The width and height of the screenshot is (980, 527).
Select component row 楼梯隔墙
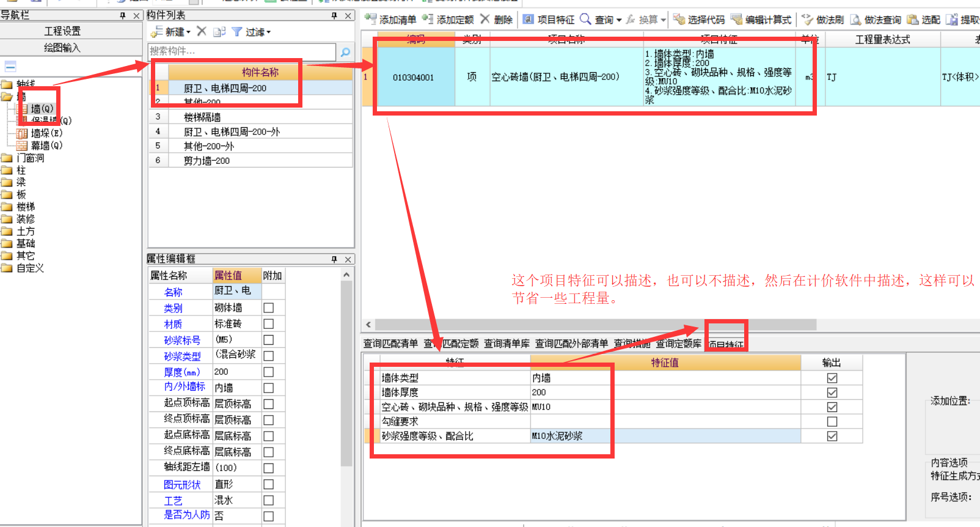pos(250,117)
